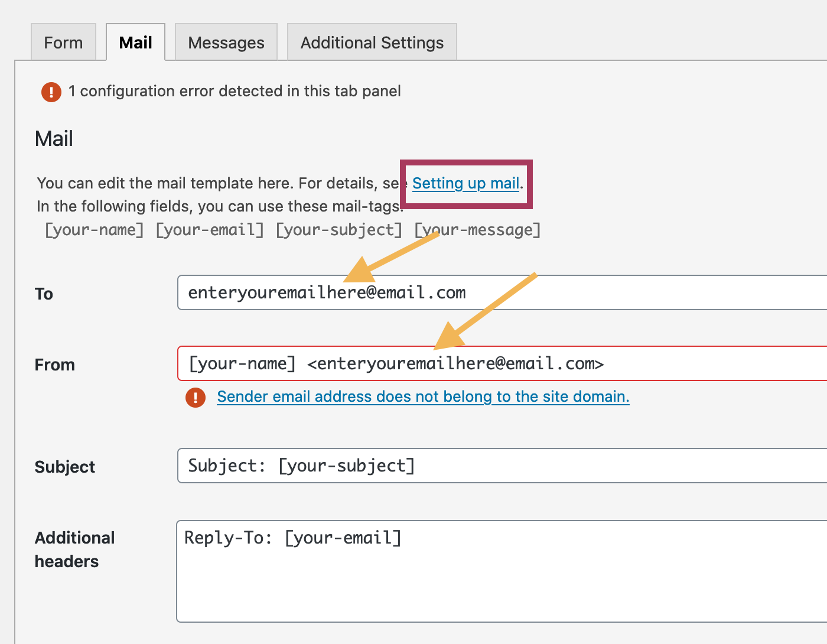This screenshot has height=644, width=827.
Task: Click the To field label
Action: coord(44,294)
